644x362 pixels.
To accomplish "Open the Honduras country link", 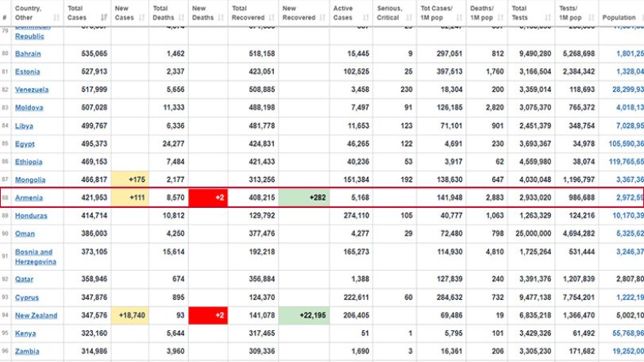I will pyautogui.click(x=31, y=215).
